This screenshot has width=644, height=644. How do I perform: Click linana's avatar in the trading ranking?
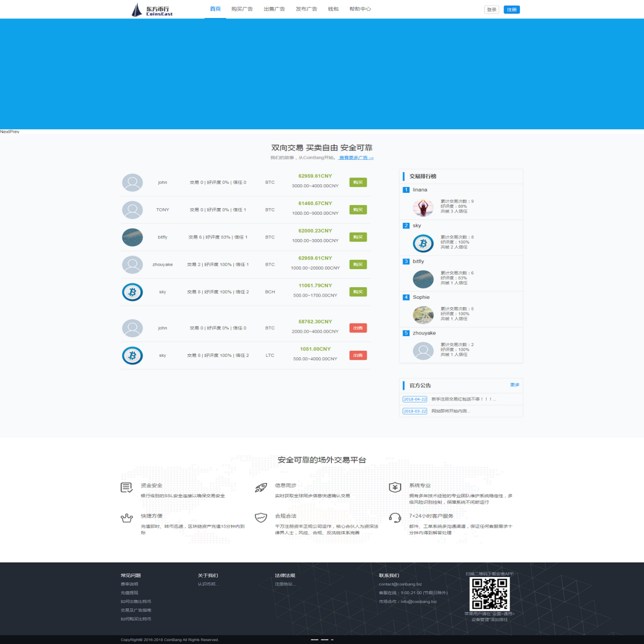click(x=423, y=207)
